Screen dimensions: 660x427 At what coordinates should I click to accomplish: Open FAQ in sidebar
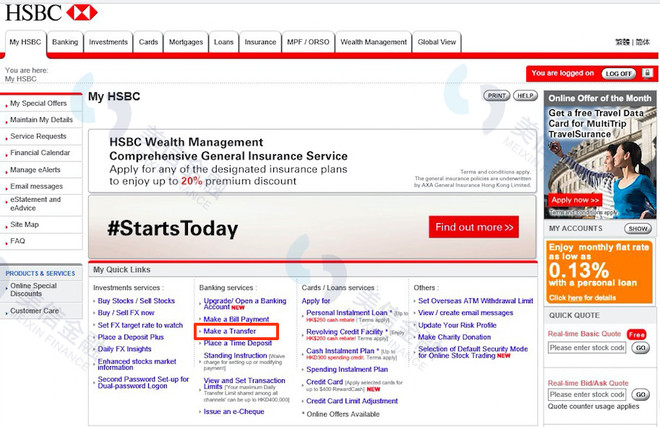pyautogui.click(x=18, y=241)
